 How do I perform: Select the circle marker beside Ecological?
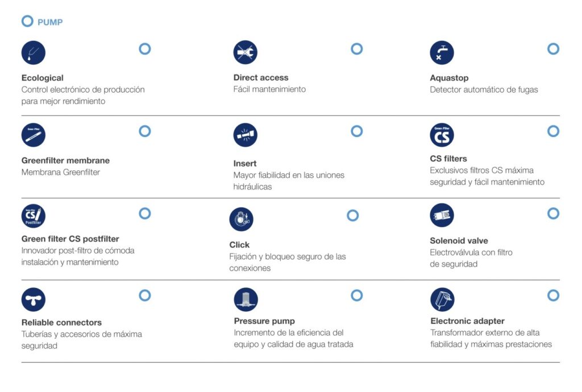pyautogui.click(x=145, y=49)
